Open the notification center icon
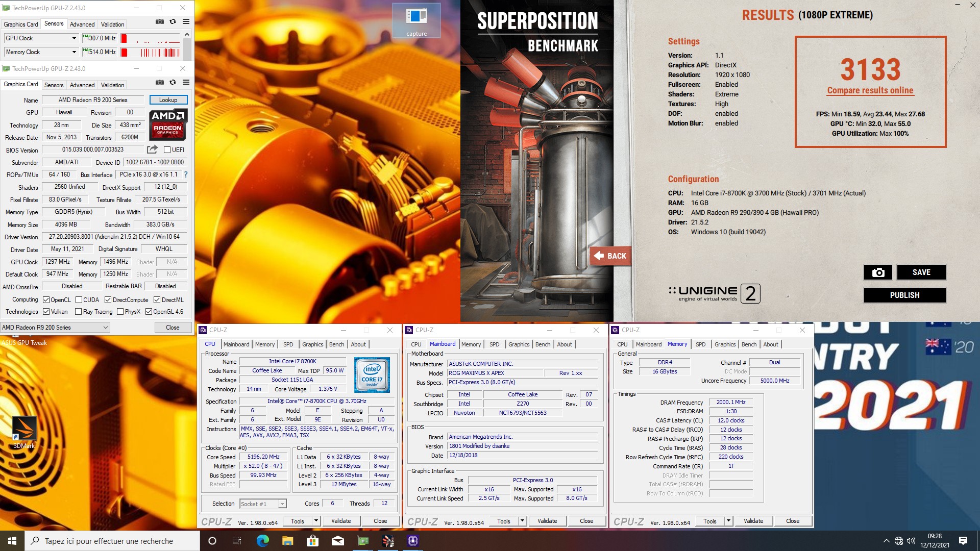Image resolution: width=980 pixels, height=551 pixels. 963,541
